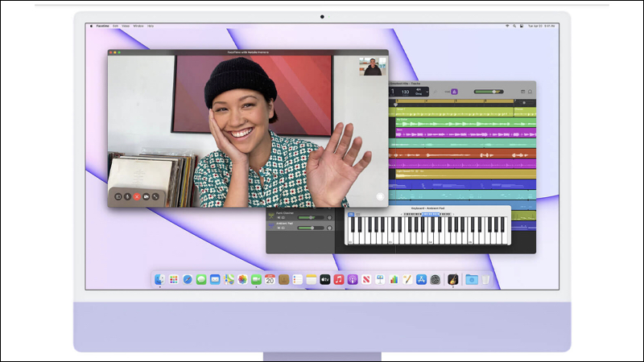The height and width of the screenshot is (362, 644).
Task: Open Control Center in menu bar
Action: (x=522, y=26)
